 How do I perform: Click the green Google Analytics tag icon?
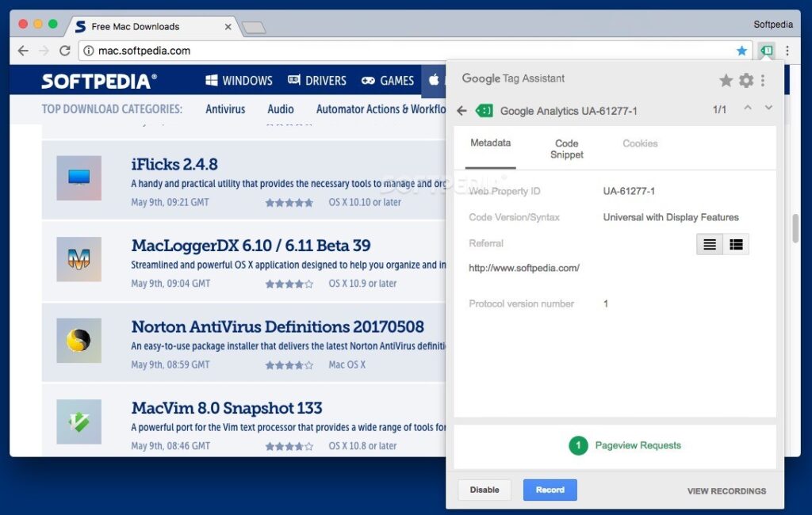coord(485,111)
